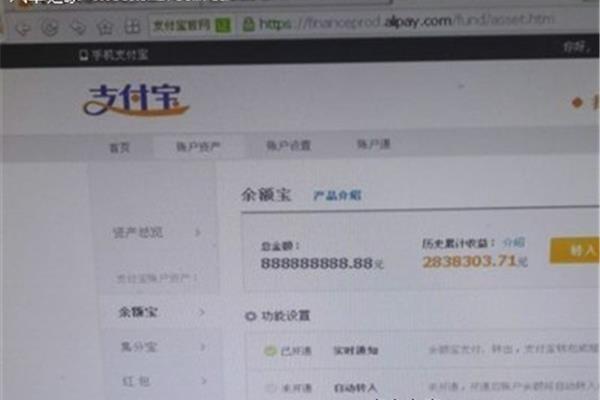
Task: Click the 你好 greeting in top bar
Action: tap(576, 47)
